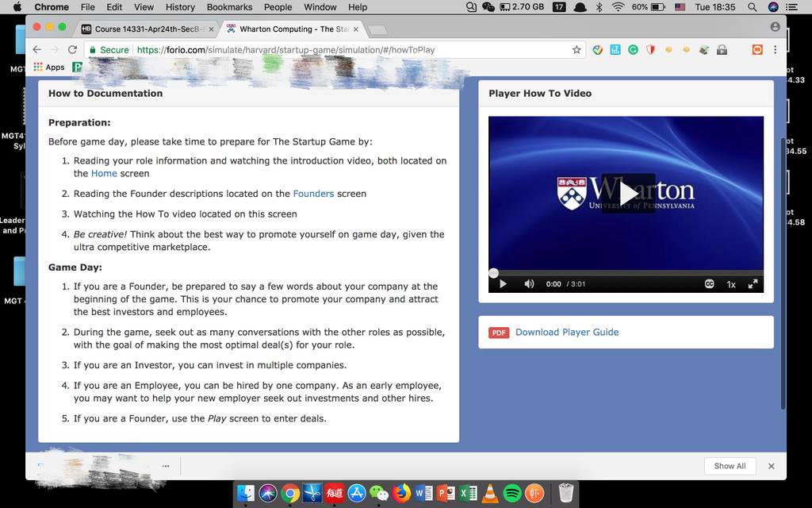Viewport: 812px width, 508px height.
Task: Open the 1x playback speed selector
Action: (x=731, y=284)
